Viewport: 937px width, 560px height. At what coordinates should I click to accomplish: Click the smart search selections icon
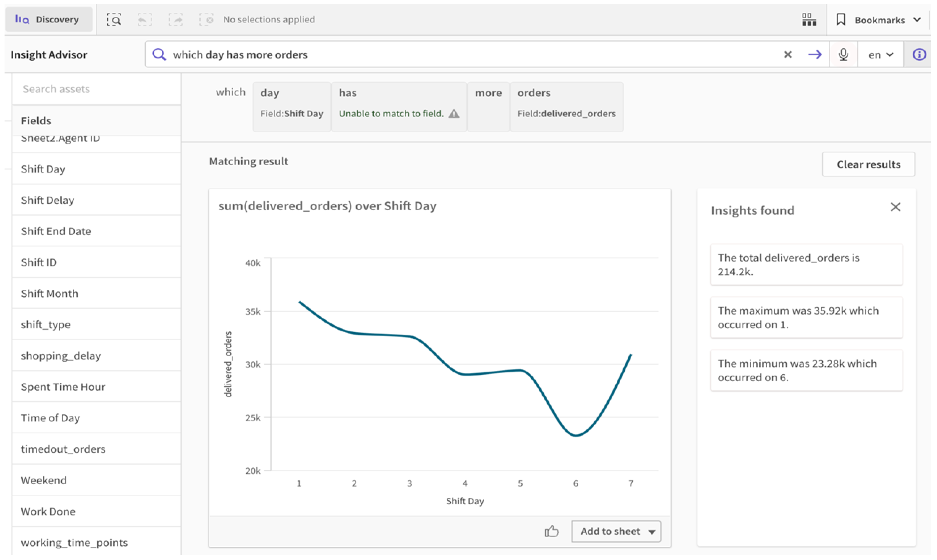pyautogui.click(x=113, y=19)
